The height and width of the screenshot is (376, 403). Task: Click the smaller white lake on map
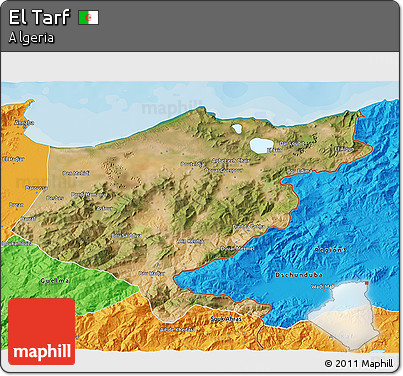point(237,129)
